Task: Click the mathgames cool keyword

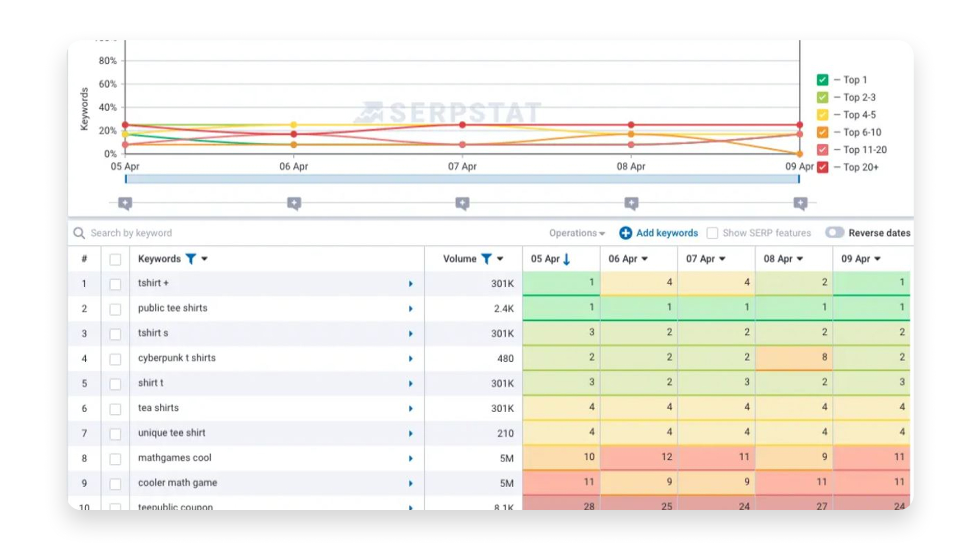Action: [x=175, y=458]
